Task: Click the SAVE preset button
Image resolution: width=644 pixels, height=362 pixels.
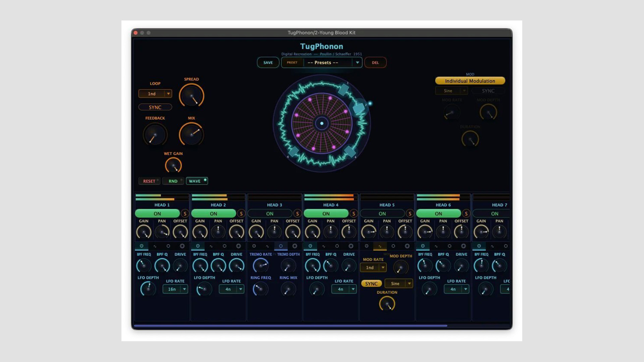Action: tap(268, 62)
